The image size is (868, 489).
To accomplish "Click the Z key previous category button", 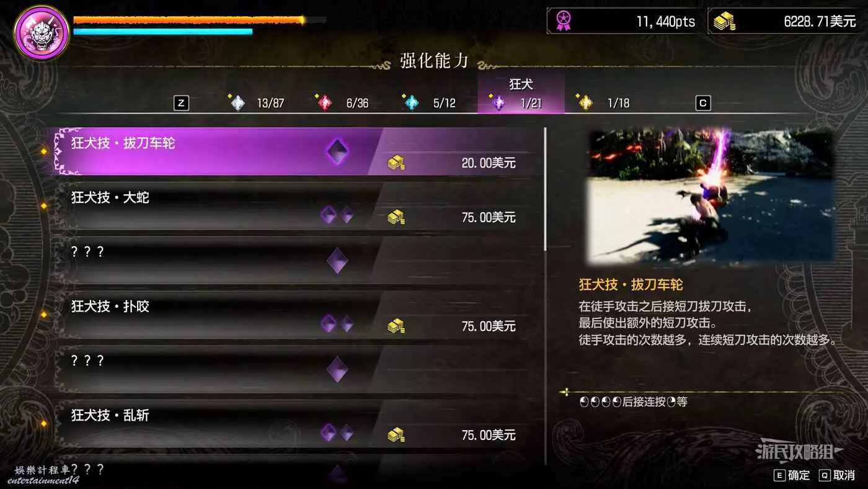I will [181, 104].
